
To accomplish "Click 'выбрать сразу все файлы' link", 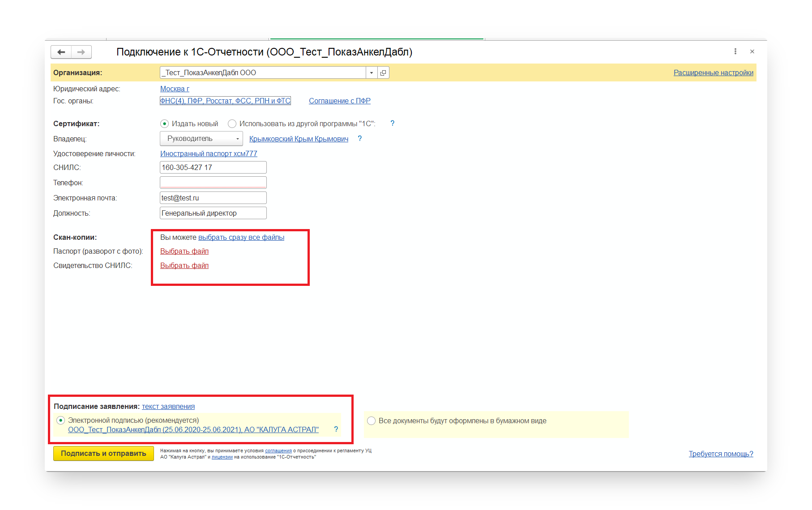I will [241, 238].
